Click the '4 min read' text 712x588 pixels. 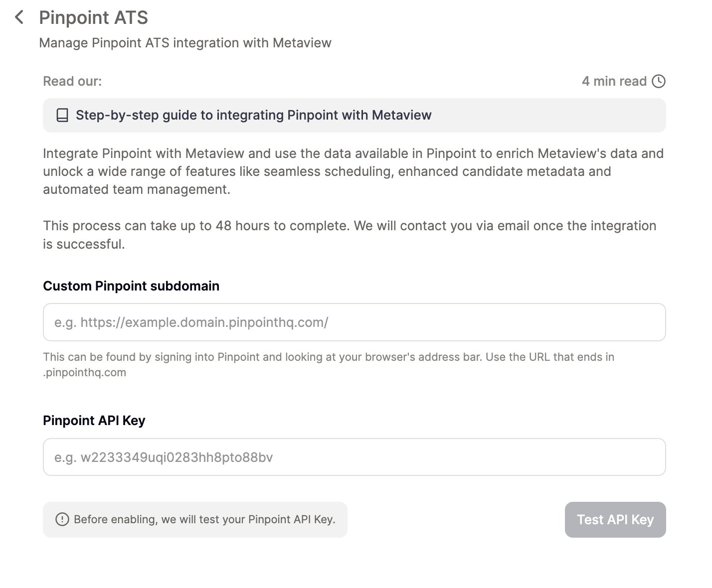tap(614, 81)
